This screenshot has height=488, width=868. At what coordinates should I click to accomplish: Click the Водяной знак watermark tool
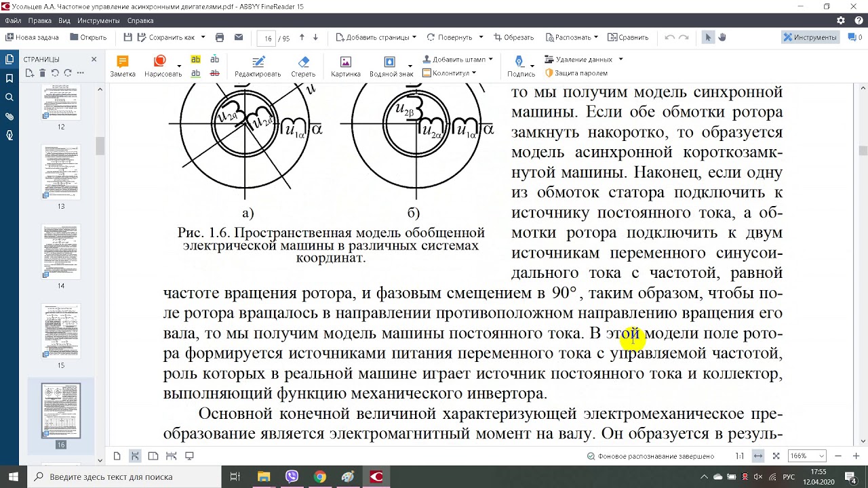[x=391, y=66]
